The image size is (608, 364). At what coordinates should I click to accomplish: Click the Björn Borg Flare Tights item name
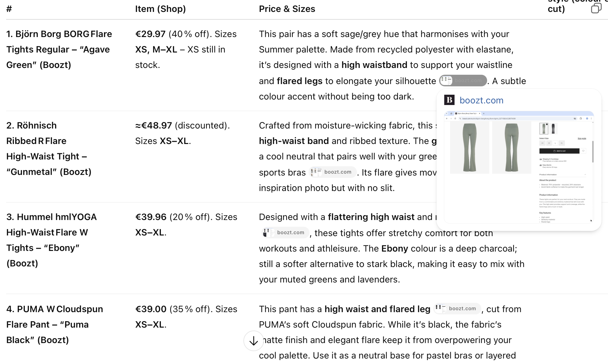click(59, 50)
